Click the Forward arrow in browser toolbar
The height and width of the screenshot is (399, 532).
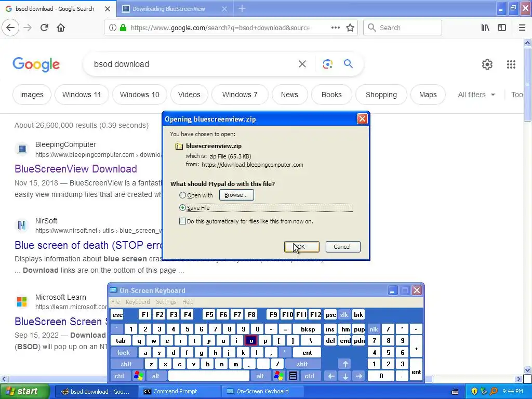coord(28,28)
